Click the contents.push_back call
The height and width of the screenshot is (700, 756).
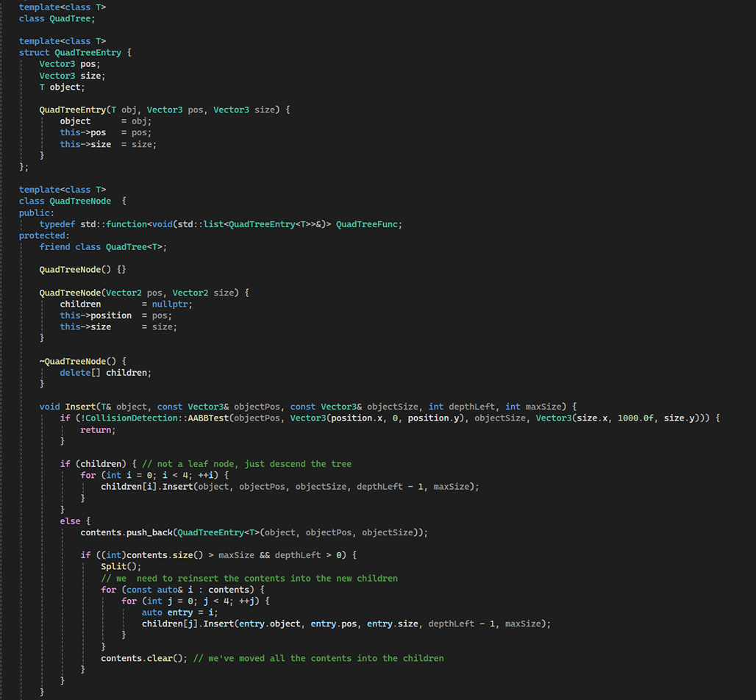(126, 532)
